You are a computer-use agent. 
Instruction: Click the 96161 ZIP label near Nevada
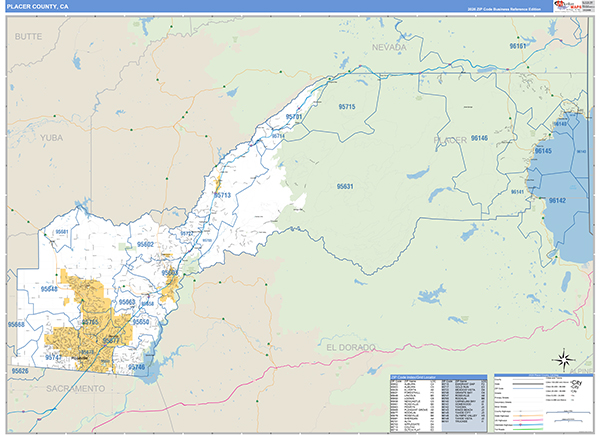coord(518,46)
